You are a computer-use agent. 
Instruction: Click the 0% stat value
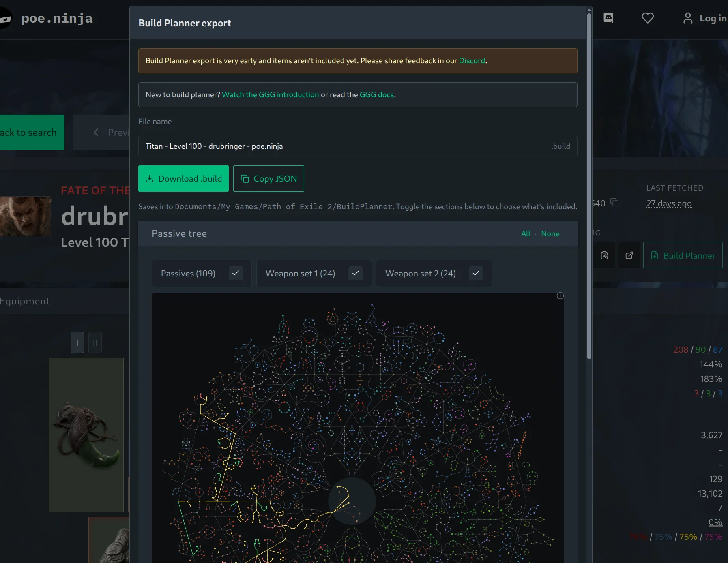click(x=715, y=522)
